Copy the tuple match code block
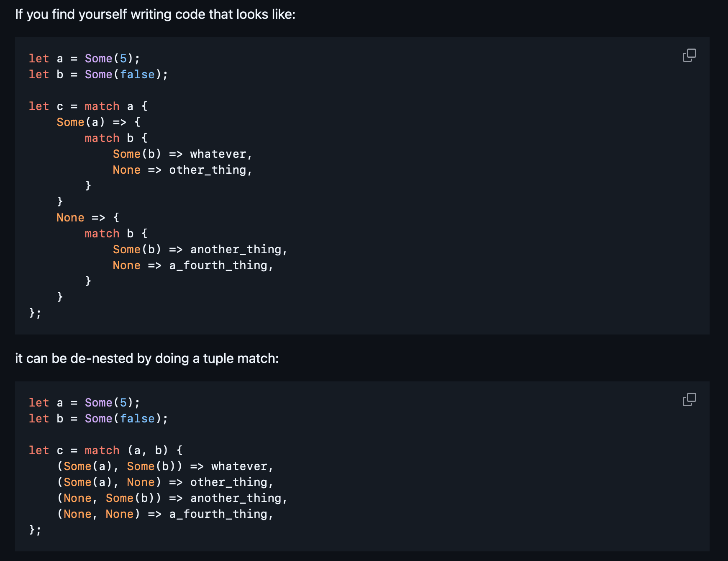Viewport: 728px width, 561px height. (689, 399)
